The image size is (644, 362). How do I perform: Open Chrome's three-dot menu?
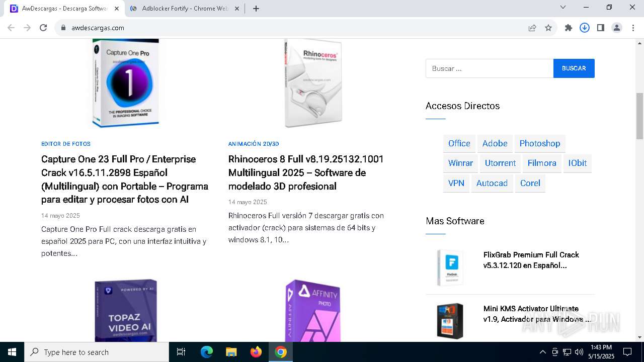[x=633, y=28]
